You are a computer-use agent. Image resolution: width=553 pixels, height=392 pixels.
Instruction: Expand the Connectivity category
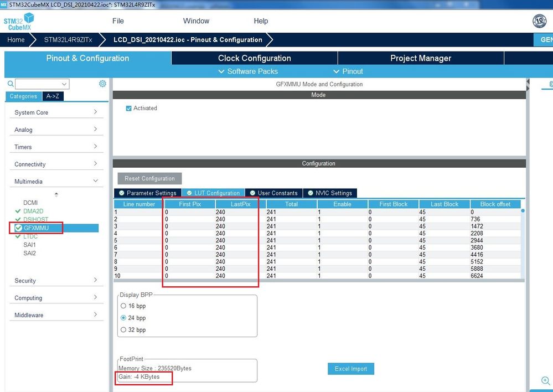[x=56, y=164]
